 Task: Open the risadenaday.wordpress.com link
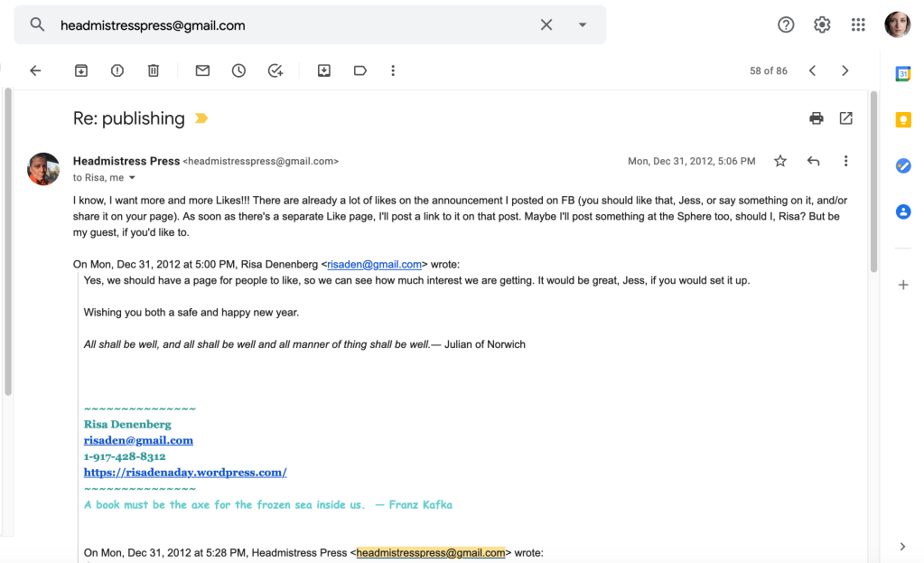185,472
